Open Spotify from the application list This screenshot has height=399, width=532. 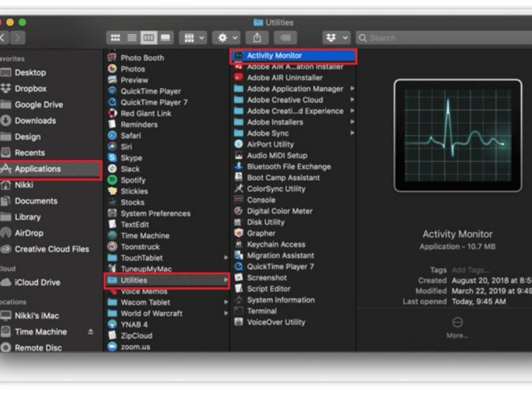click(135, 180)
